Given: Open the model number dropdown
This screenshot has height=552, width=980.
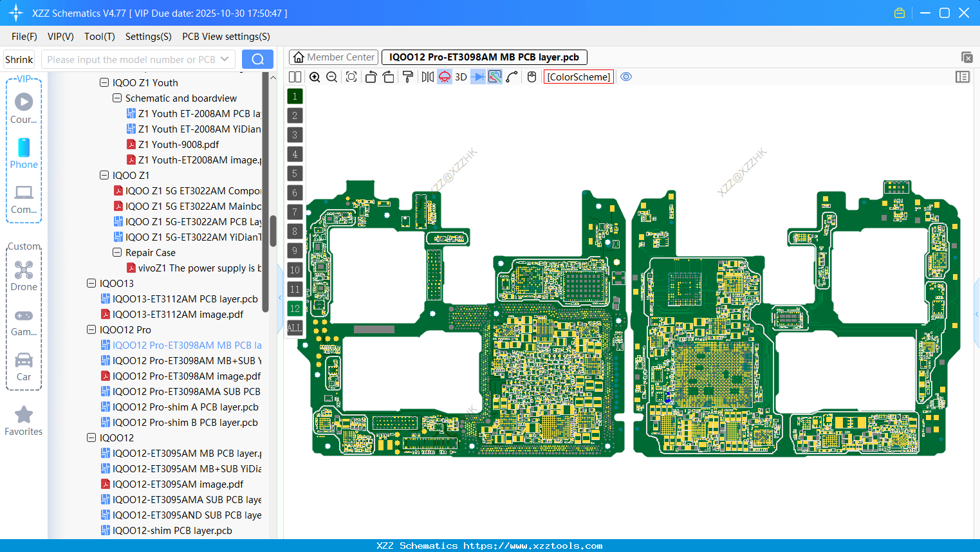Looking at the screenshot, I should tap(225, 59).
